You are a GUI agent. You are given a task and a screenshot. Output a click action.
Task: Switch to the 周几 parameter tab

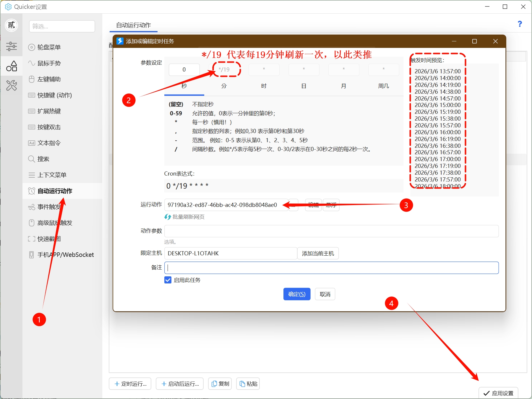[x=383, y=86]
